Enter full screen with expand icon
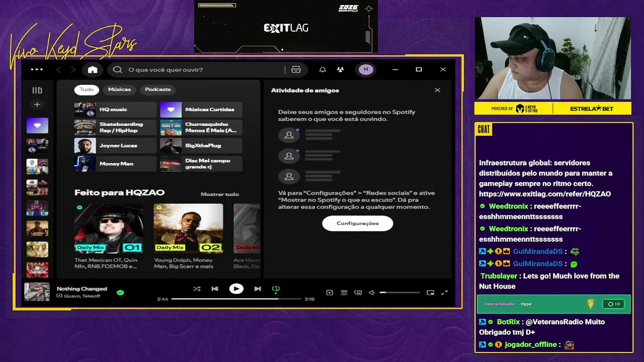Screen dimensions: 644x362 tap(444, 293)
